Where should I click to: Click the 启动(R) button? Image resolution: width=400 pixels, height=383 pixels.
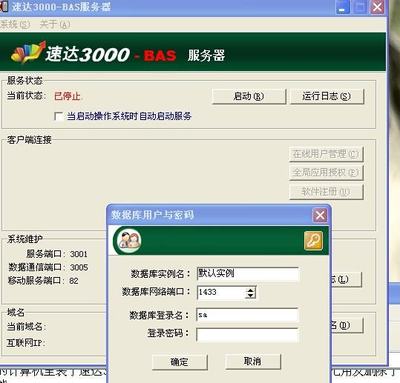pyautogui.click(x=249, y=96)
